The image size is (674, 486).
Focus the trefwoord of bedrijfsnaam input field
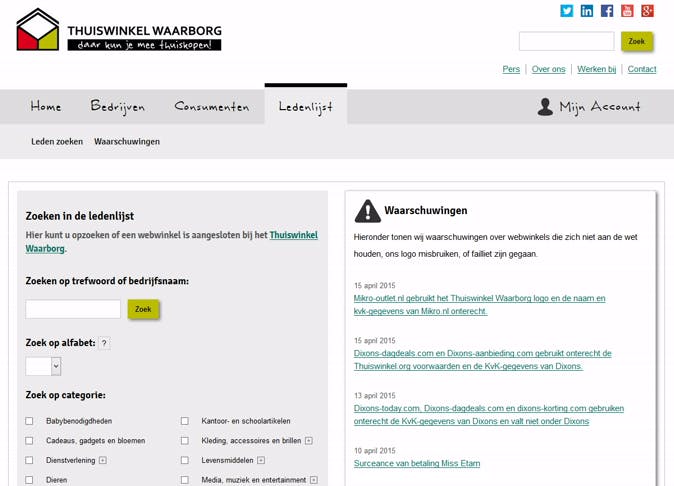pos(73,309)
